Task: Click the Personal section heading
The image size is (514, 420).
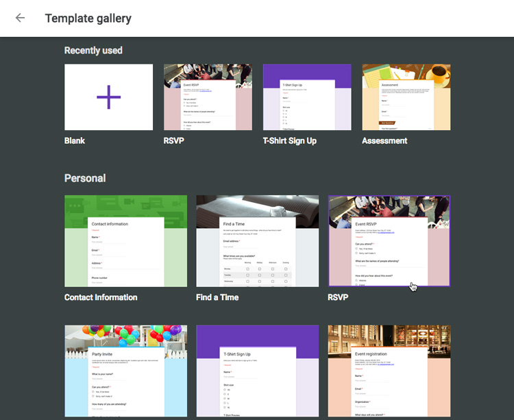Action: coord(85,178)
